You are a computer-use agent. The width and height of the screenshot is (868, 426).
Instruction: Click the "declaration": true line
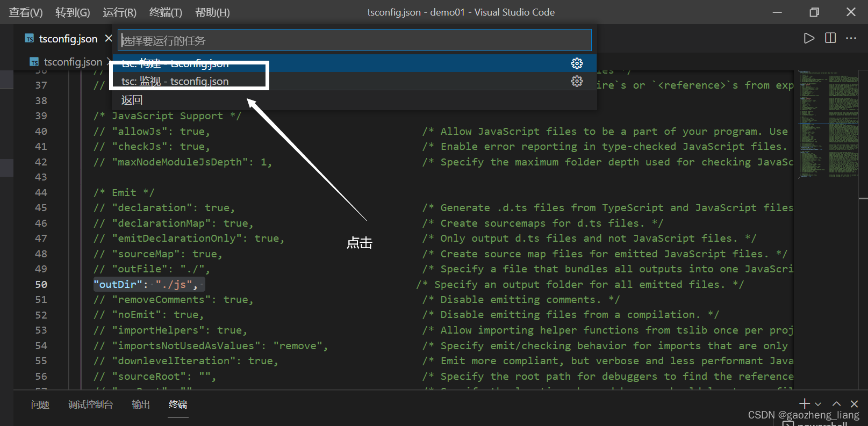pyautogui.click(x=164, y=207)
